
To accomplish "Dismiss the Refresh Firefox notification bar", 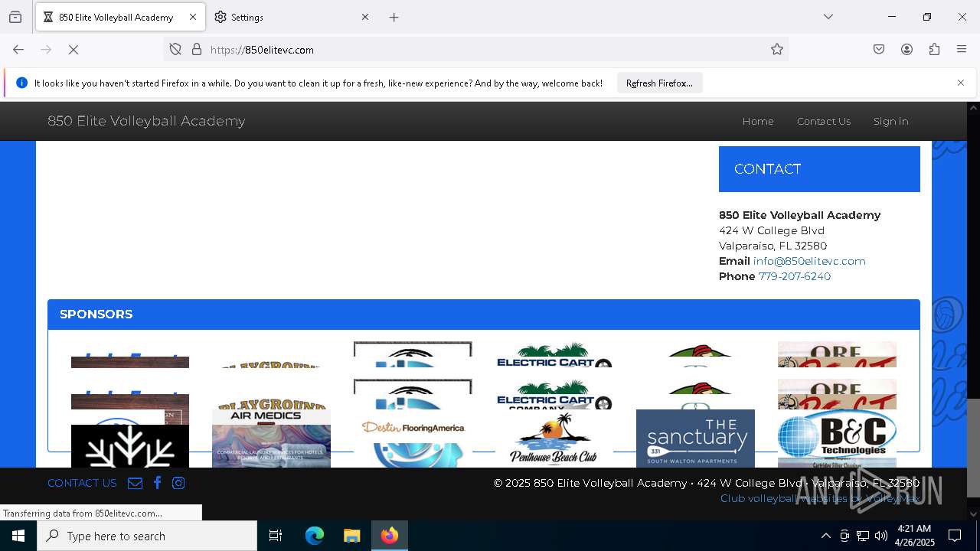I will point(961,83).
